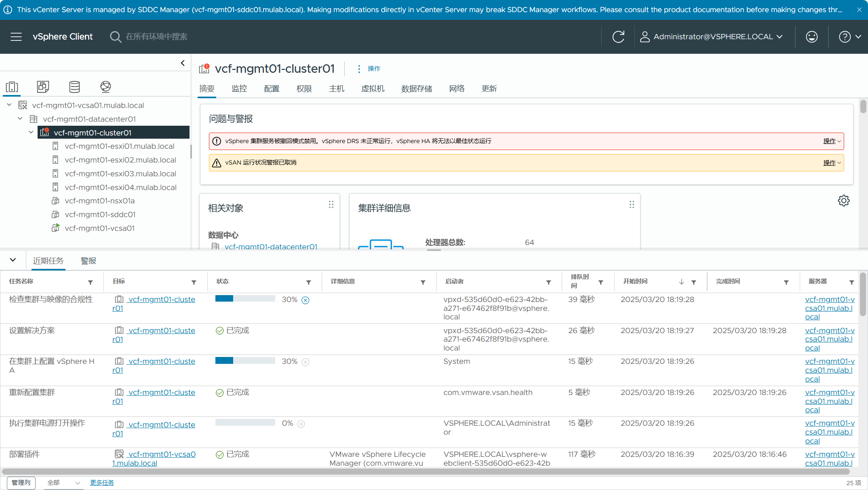Filter the 目标 column
This screenshot has width=868, height=490.
pyautogui.click(x=194, y=282)
